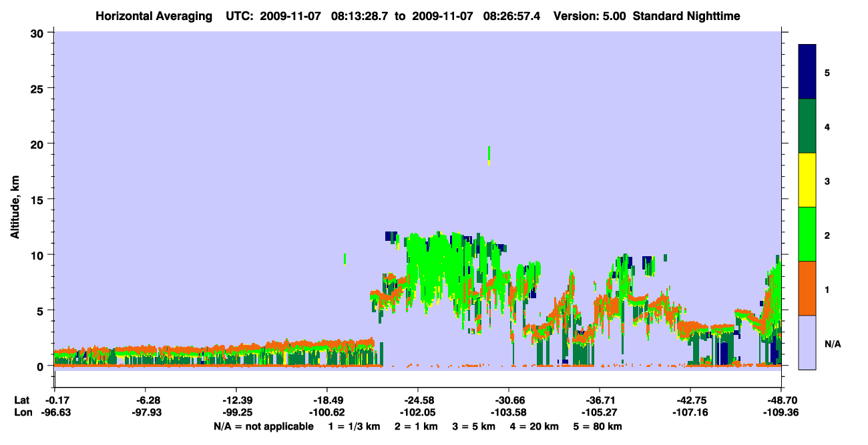This screenshot has height=445, width=868.
Task: Click the 30 tick label on altitude axis
Action: [38, 33]
